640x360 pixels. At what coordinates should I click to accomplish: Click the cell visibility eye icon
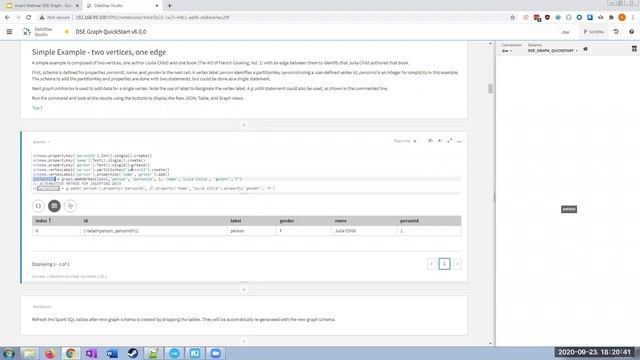pos(430,141)
